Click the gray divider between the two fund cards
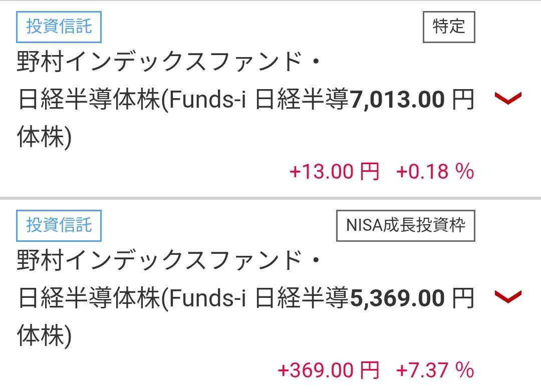This screenshot has height=392, width=541. [x=270, y=198]
